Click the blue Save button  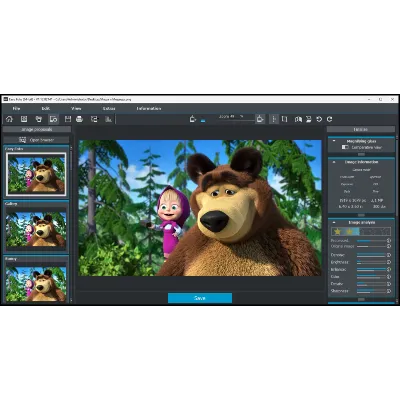click(200, 298)
